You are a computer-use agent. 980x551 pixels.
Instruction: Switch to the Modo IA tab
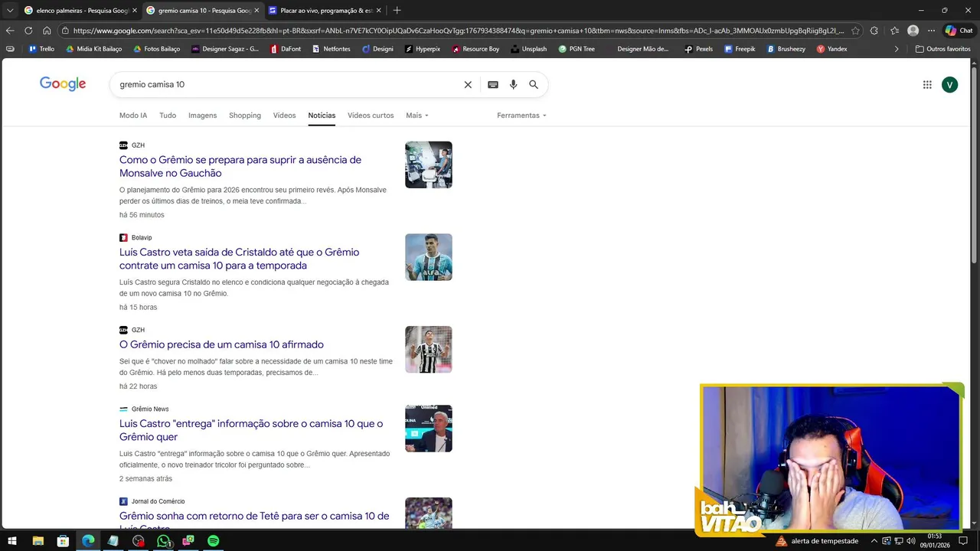pos(133,116)
